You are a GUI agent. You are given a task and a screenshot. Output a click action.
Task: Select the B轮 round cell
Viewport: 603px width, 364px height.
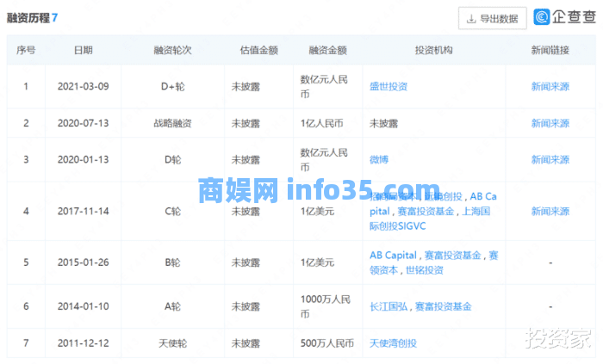tap(172, 262)
